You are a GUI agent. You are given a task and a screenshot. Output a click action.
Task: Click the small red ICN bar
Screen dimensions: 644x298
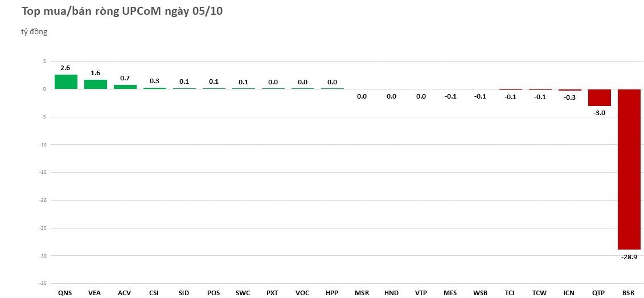coord(569,90)
